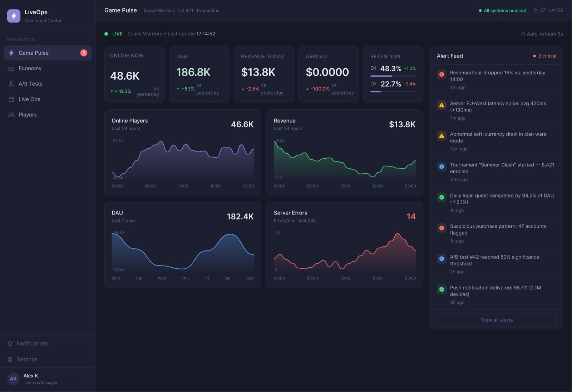
Task: Click the red Server Errors chart
Action: coord(345,253)
